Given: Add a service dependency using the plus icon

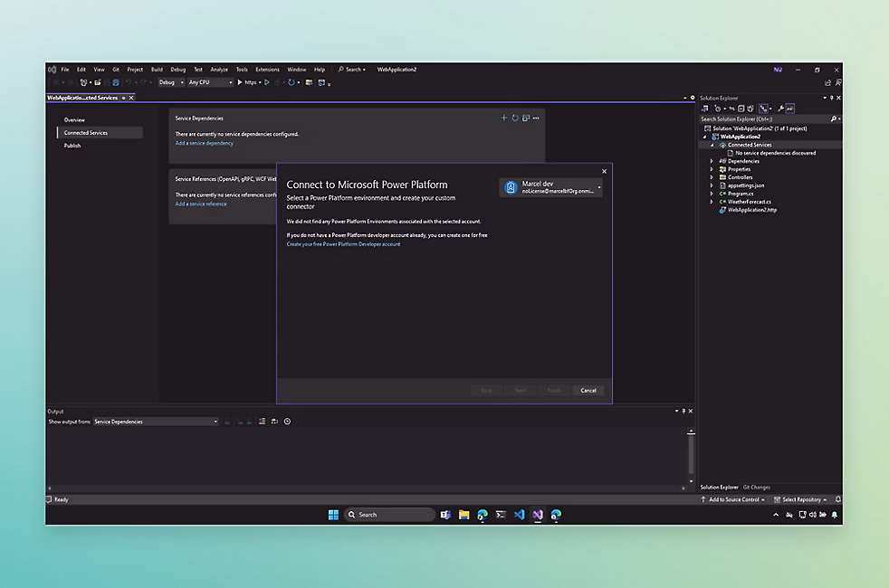Looking at the screenshot, I should click(503, 118).
